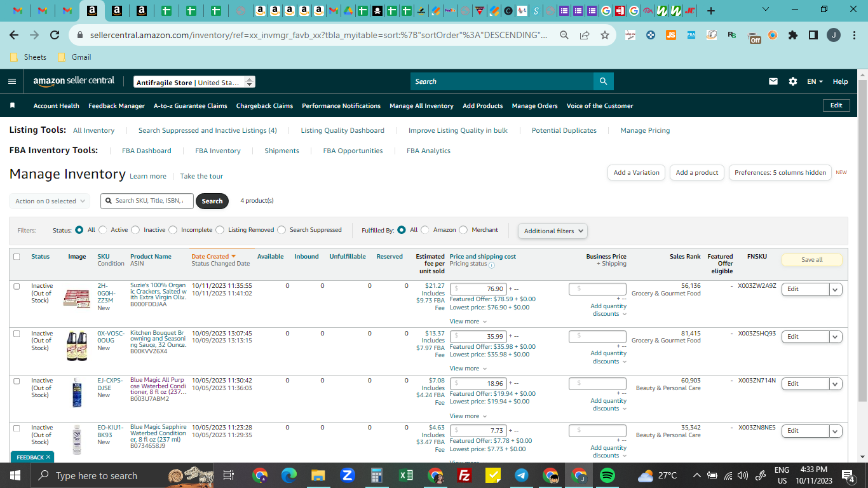Viewport: 868px width, 488px height.
Task: Click the zoom magnifier in the address bar
Action: (x=564, y=35)
